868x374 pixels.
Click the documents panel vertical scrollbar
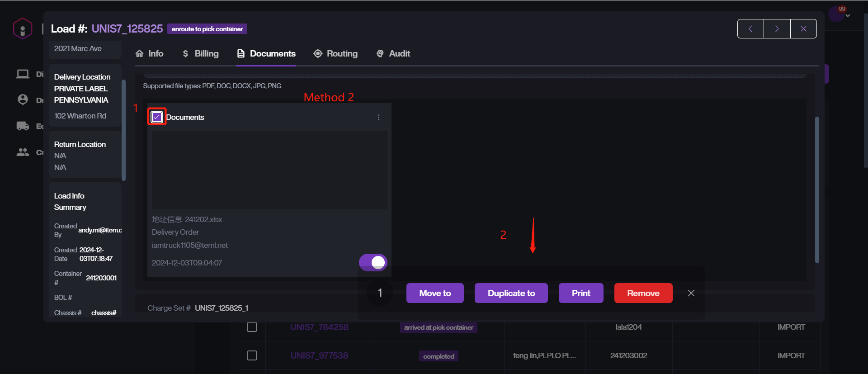(x=816, y=190)
